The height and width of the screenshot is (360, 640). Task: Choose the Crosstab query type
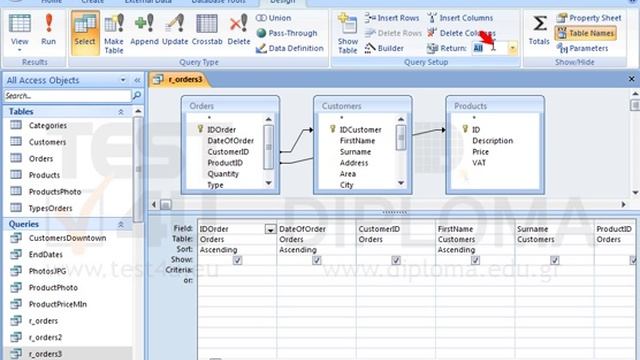tap(207, 29)
